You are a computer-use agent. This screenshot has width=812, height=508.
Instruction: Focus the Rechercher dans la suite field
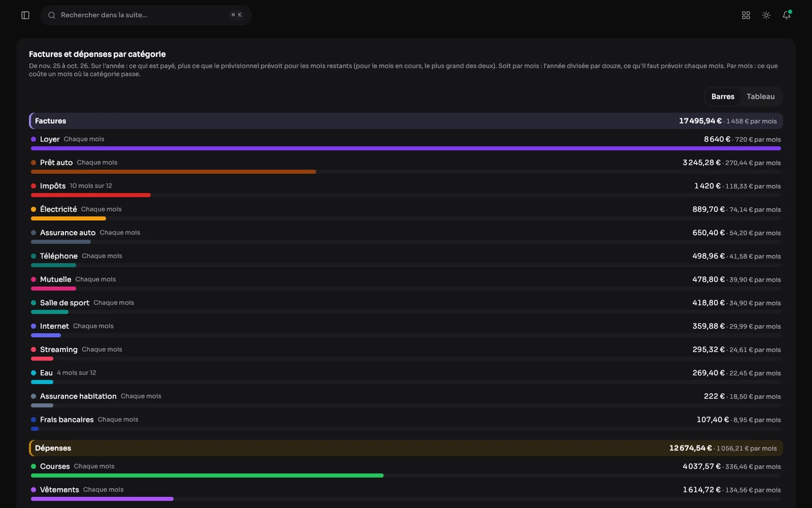146,15
